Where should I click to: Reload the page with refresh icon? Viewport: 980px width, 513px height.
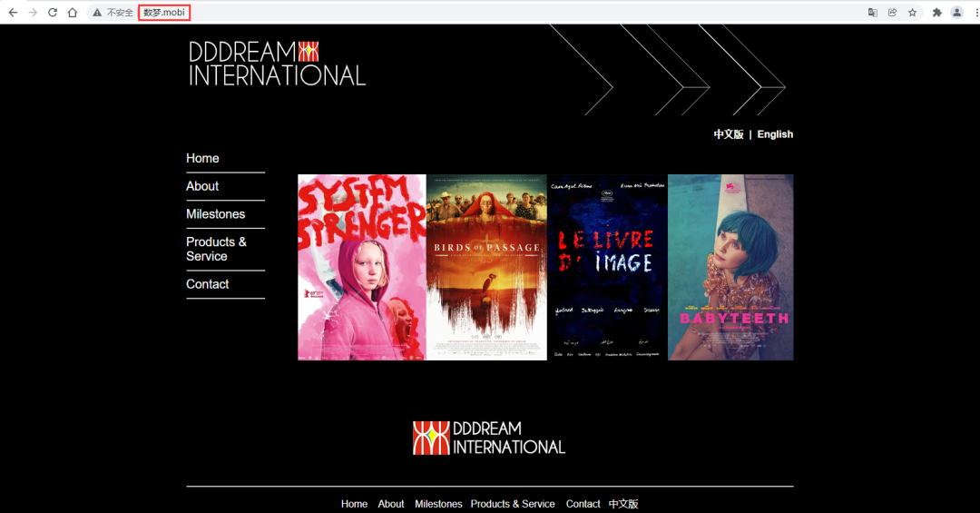[53, 13]
